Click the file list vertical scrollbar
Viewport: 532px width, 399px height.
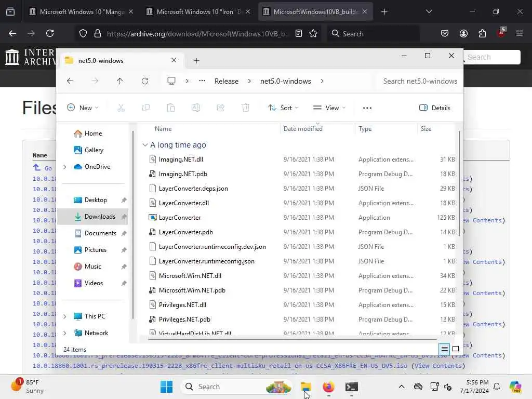459,183
